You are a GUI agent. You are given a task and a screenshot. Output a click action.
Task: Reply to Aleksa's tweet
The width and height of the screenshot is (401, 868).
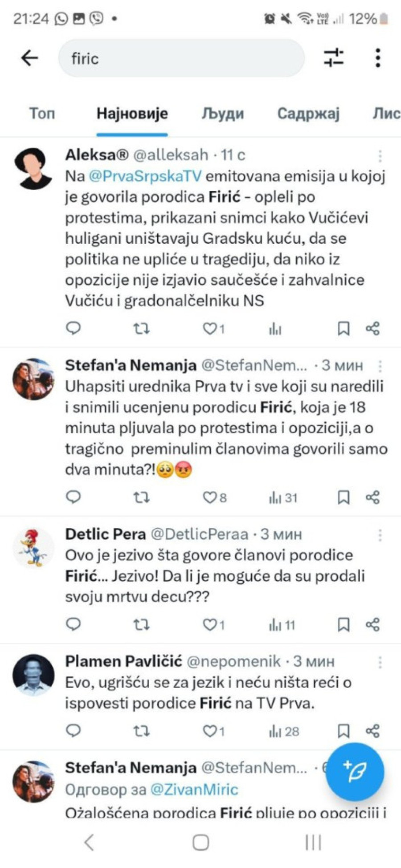pos(74,329)
